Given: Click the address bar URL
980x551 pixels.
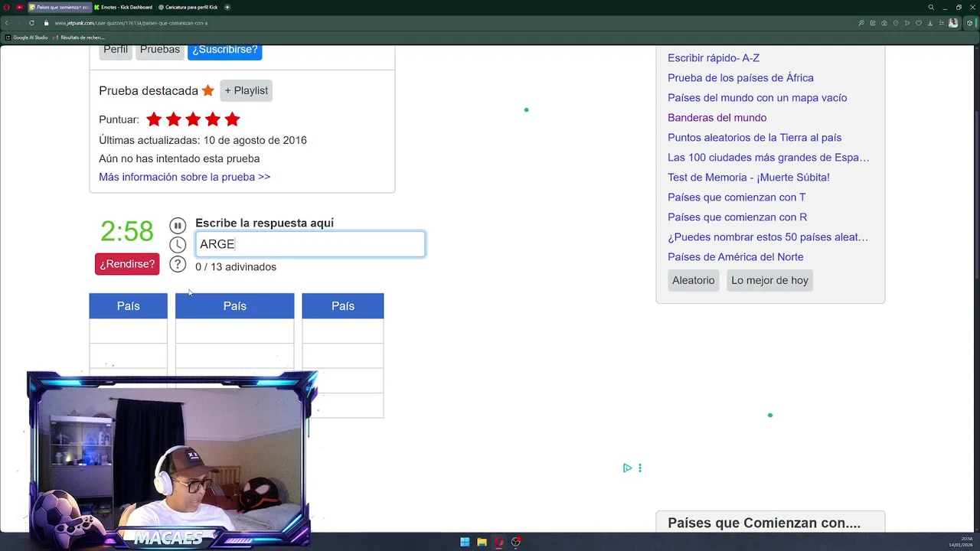Looking at the screenshot, I should 131,23.
